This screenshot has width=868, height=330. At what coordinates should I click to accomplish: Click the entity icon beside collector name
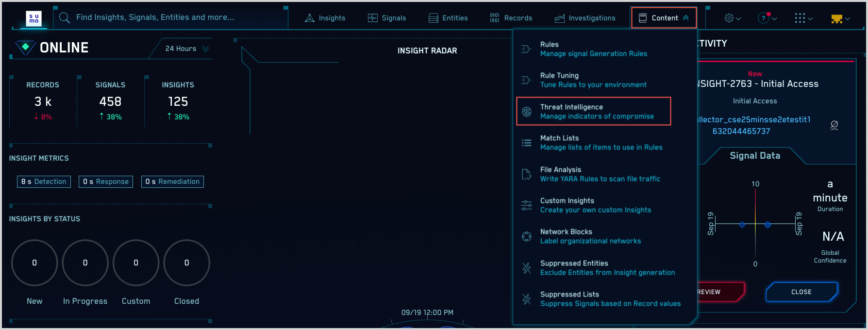tap(834, 125)
